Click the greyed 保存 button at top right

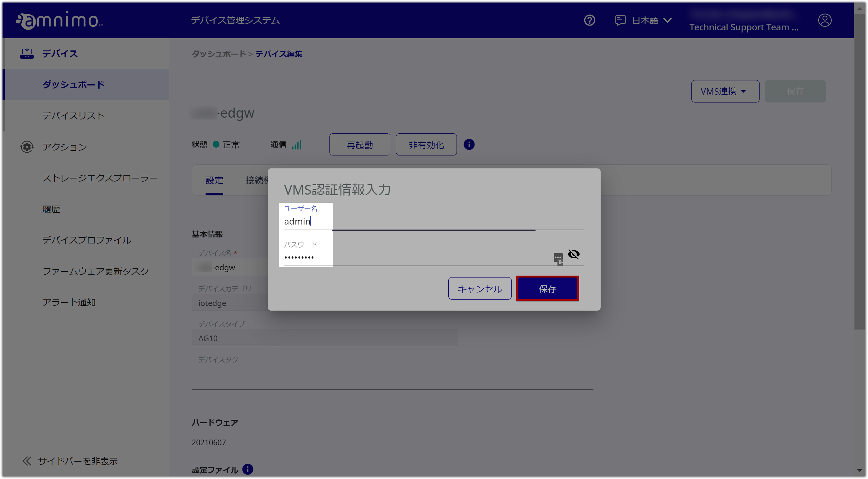[795, 91]
